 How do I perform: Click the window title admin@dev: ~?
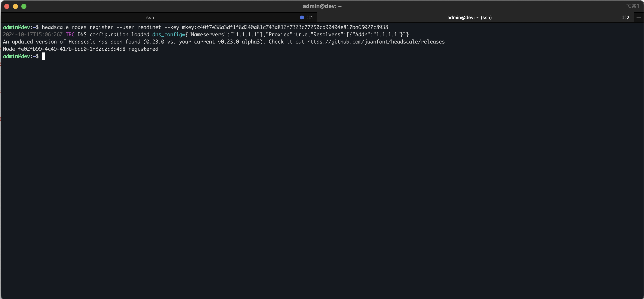[322, 6]
